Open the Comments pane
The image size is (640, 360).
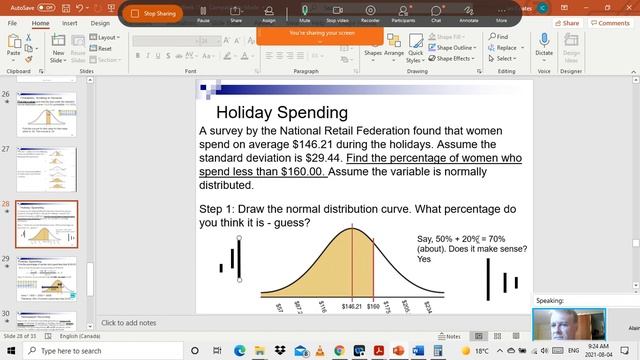pos(610,23)
